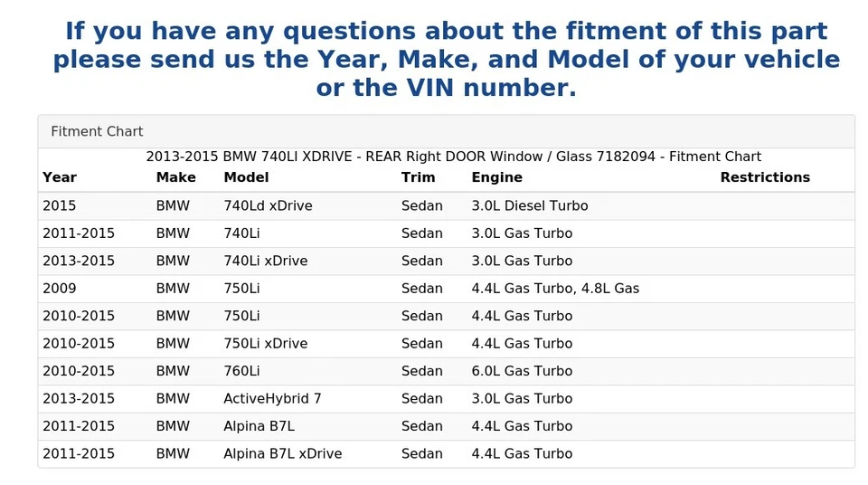Click the Engine column header
This screenshot has width=868, height=485.
click(496, 177)
